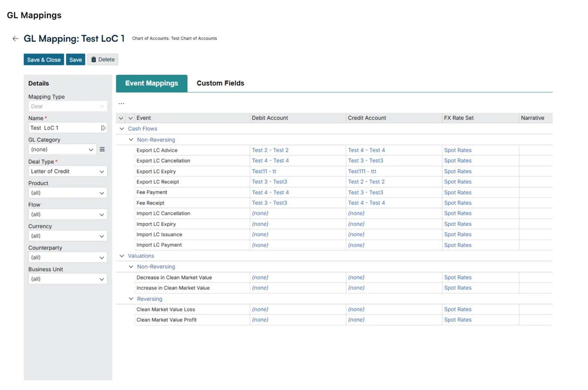
Task: Open Spot Rates for Clean Market Value Profit
Action: click(x=458, y=320)
